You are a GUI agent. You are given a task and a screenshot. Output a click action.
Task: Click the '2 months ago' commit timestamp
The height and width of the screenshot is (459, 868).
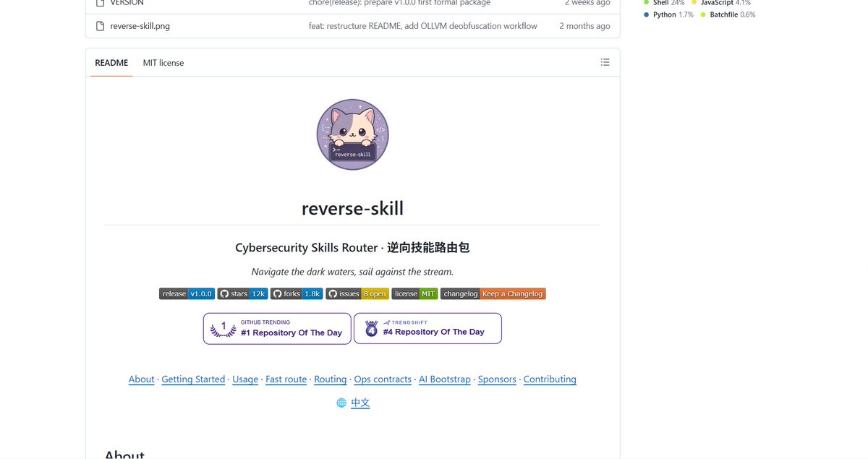coord(584,26)
